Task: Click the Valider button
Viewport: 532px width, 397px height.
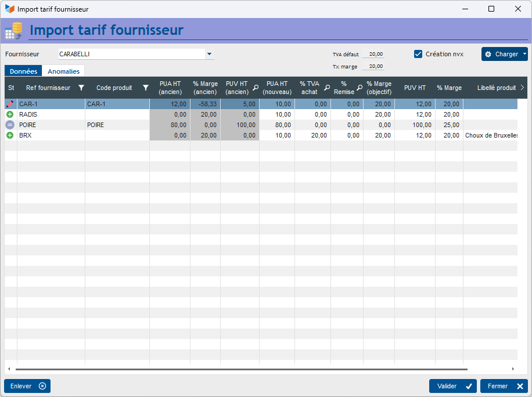Action: 452,386
